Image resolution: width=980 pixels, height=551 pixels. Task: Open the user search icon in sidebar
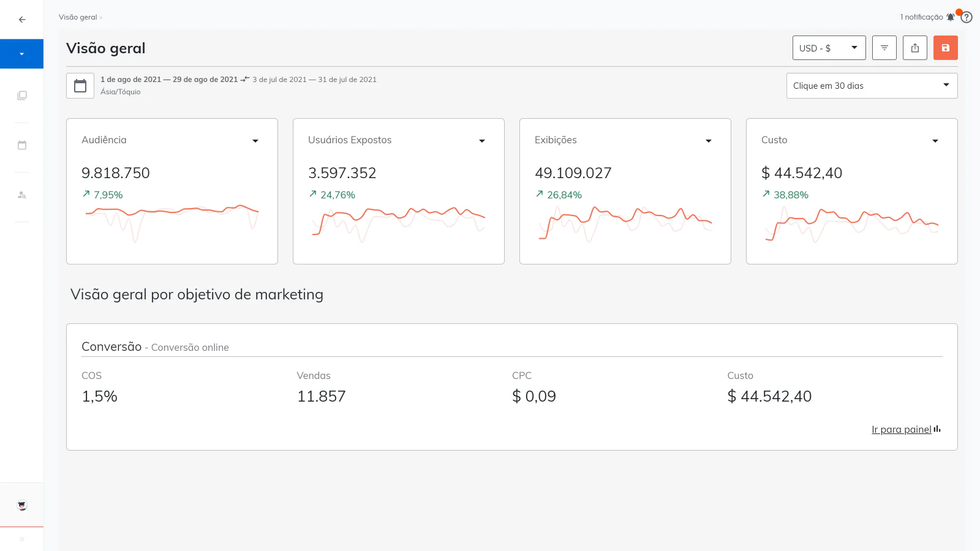click(22, 195)
